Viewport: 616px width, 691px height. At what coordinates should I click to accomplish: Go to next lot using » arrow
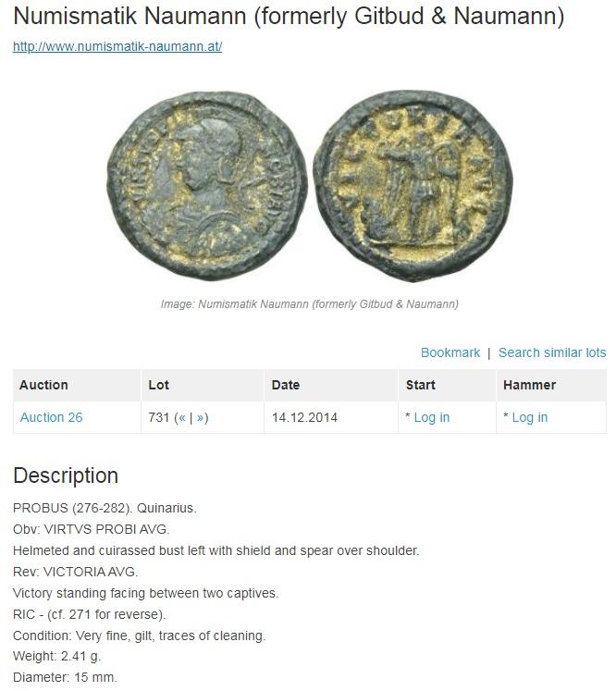[201, 417]
